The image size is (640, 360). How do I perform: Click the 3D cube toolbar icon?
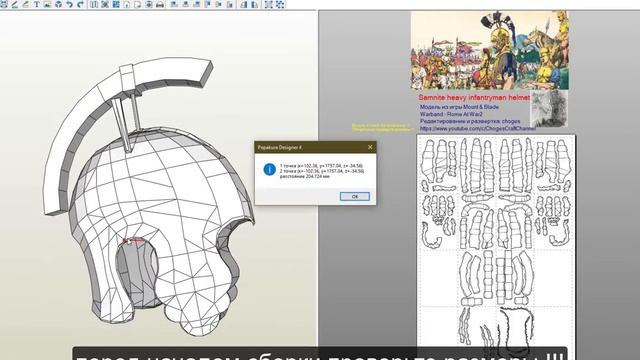[x=58, y=4]
